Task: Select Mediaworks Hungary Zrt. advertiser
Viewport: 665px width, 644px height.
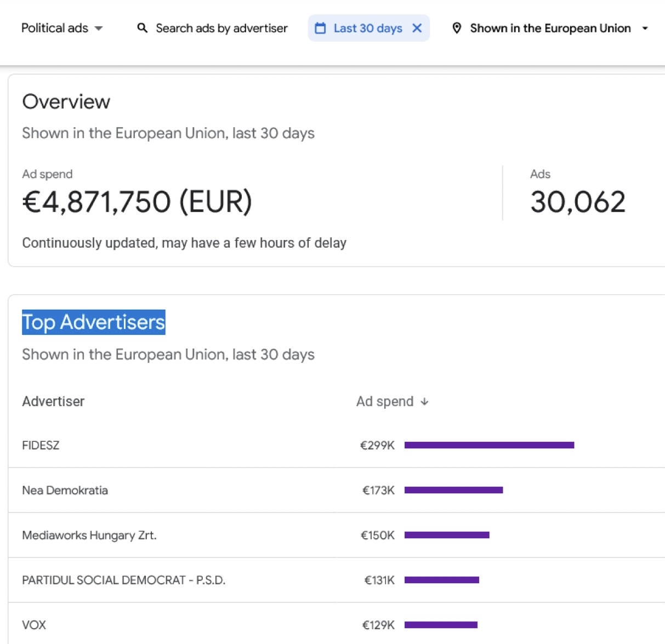Action: [x=89, y=535]
